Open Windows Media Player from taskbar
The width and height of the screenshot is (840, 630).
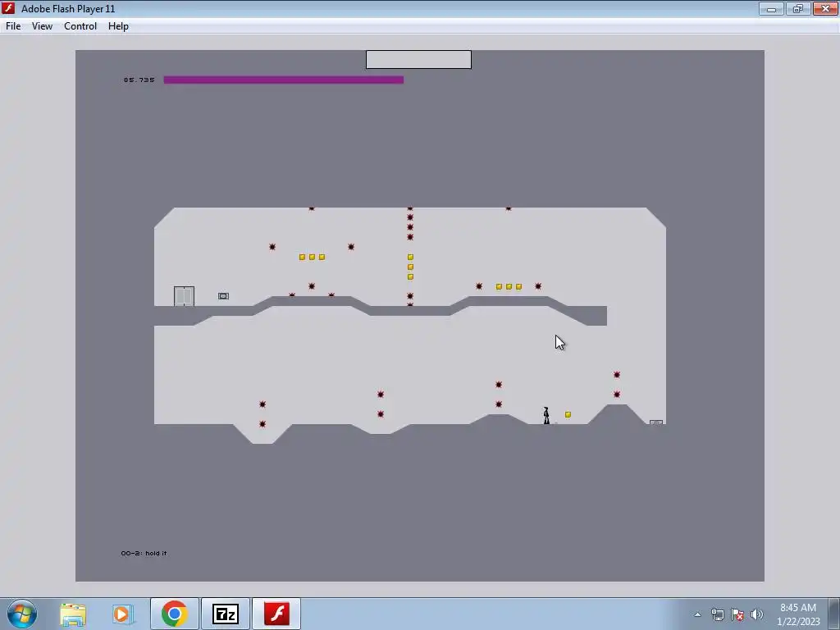click(122, 614)
